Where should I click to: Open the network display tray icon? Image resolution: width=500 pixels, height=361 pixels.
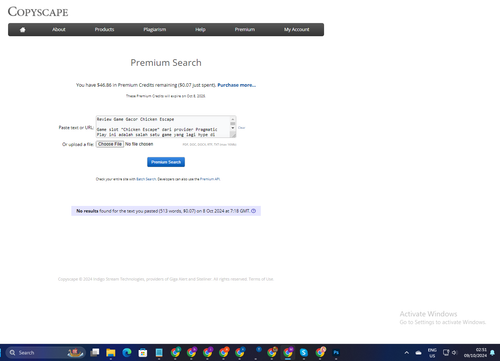click(x=446, y=353)
